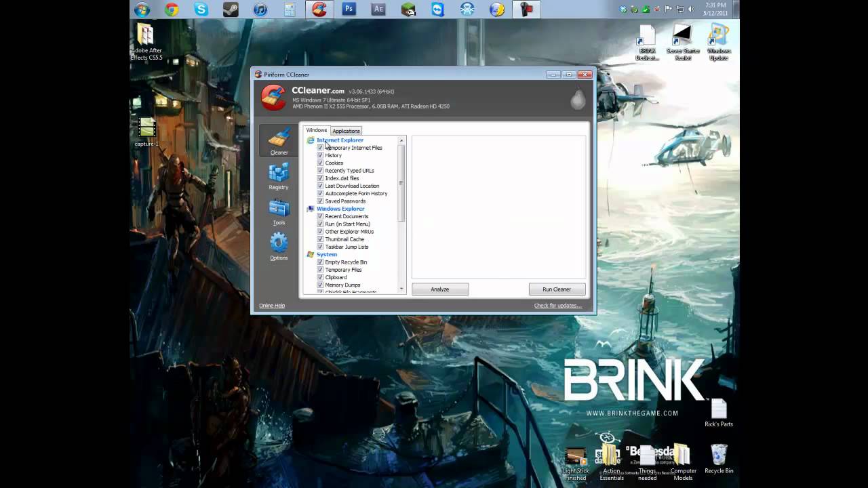Uncheck the Cookies checkbox
Image resolution: width=868 pixels, height=488 pixels.
coord(320,163)
